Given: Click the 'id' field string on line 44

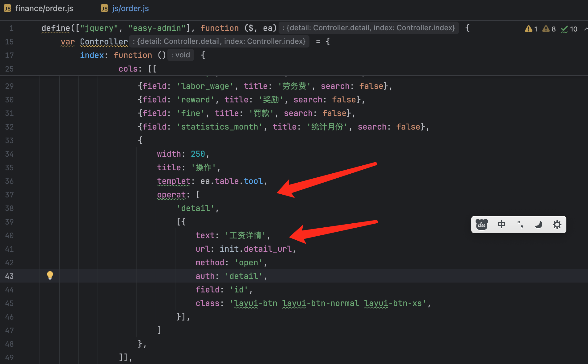Looking at the screenshot, I should point(239,290).
